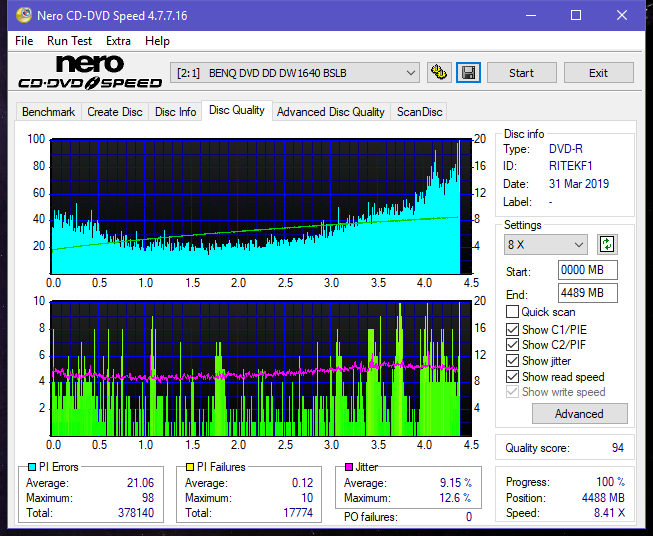
Task: Minimize the Nero CD-DVD Speed window
Action: coord(531,15)
